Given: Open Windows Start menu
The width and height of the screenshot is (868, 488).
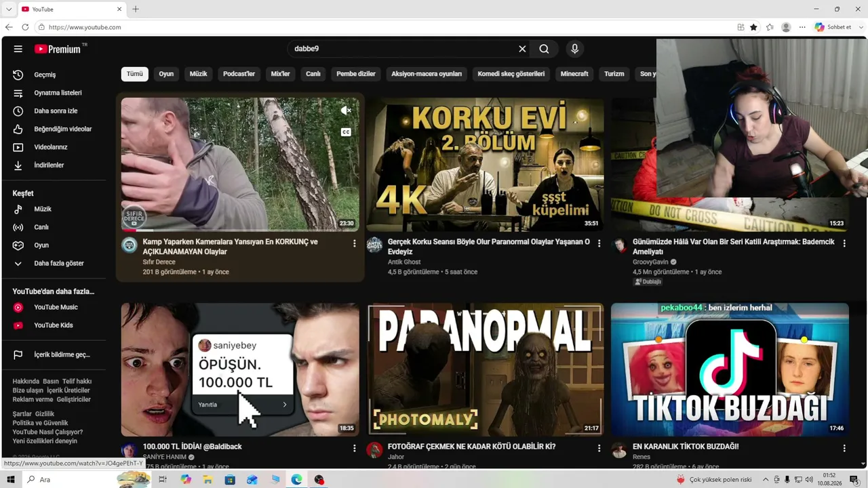Looking at the screenshot, I should pos(11,480).
